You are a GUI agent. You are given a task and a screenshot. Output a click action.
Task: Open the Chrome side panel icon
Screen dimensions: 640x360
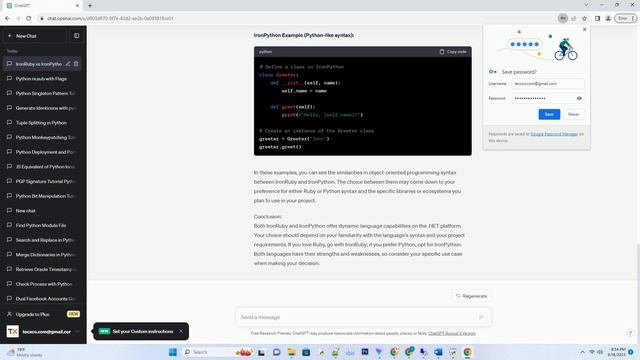tap(598, 18)
